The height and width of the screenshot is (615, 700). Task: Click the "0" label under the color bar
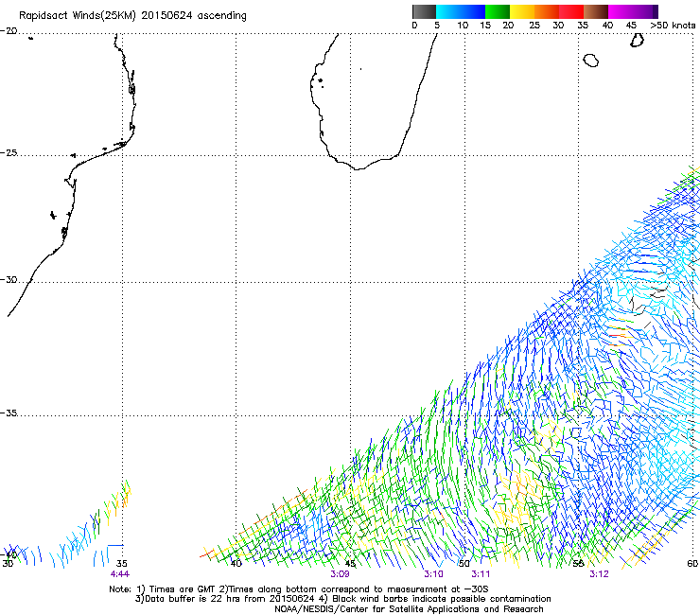pos(414,26)
